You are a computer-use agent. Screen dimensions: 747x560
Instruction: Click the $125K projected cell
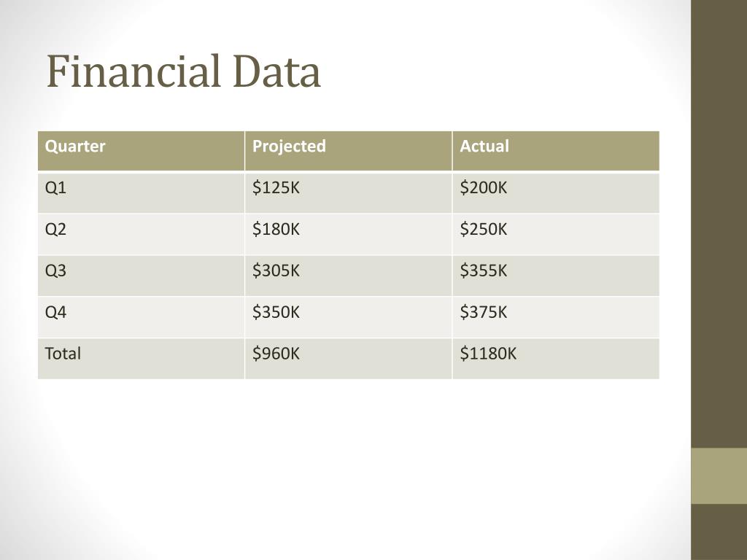[348, 192]
